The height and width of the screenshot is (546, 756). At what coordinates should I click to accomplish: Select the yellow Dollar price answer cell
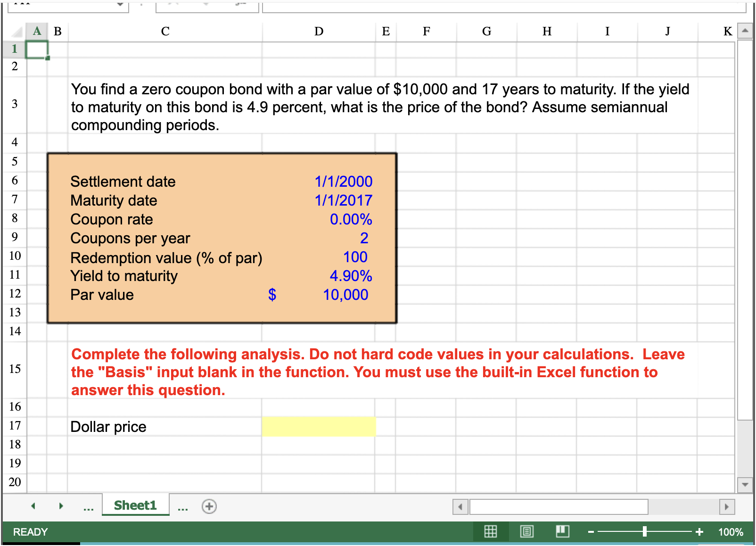coord(319,426)
